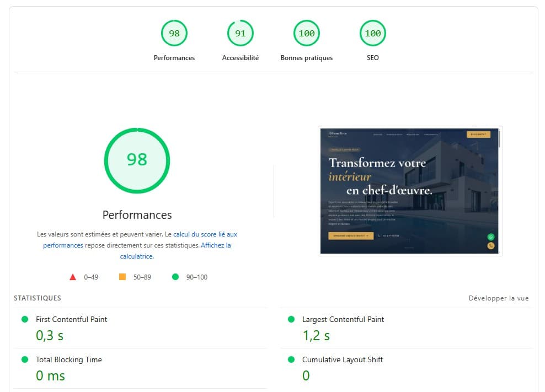Click green dot beside First Contentful Paint
The width and height of the screenshot is (545, 392).
pyautogui.click(x=25, y=319)
